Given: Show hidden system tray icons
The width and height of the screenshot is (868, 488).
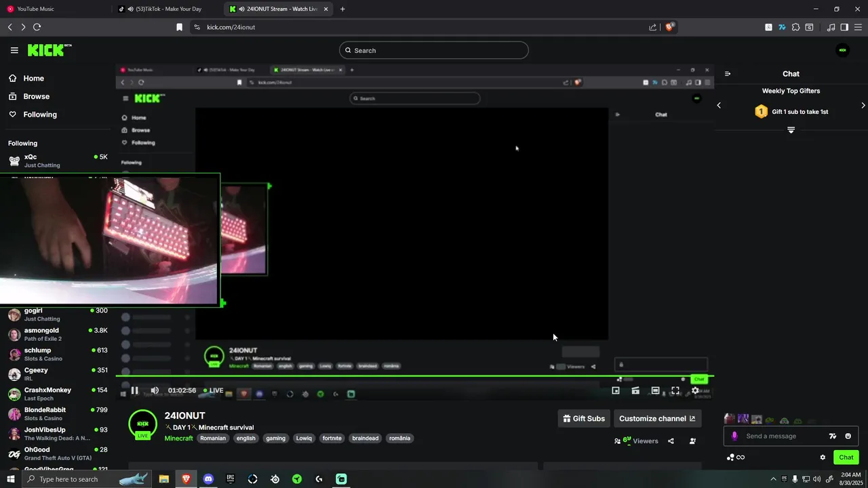Looking at the screenshot, I should click(773, 479).
